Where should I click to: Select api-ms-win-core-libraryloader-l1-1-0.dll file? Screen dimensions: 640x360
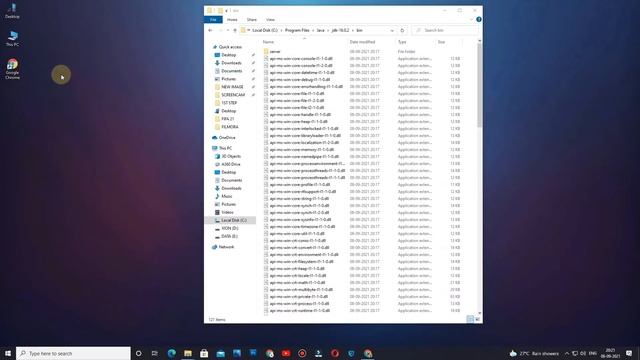coord(305,136)
